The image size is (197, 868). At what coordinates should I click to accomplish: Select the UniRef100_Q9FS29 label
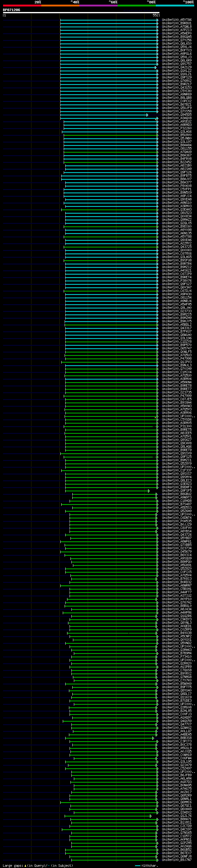point(177,78)
